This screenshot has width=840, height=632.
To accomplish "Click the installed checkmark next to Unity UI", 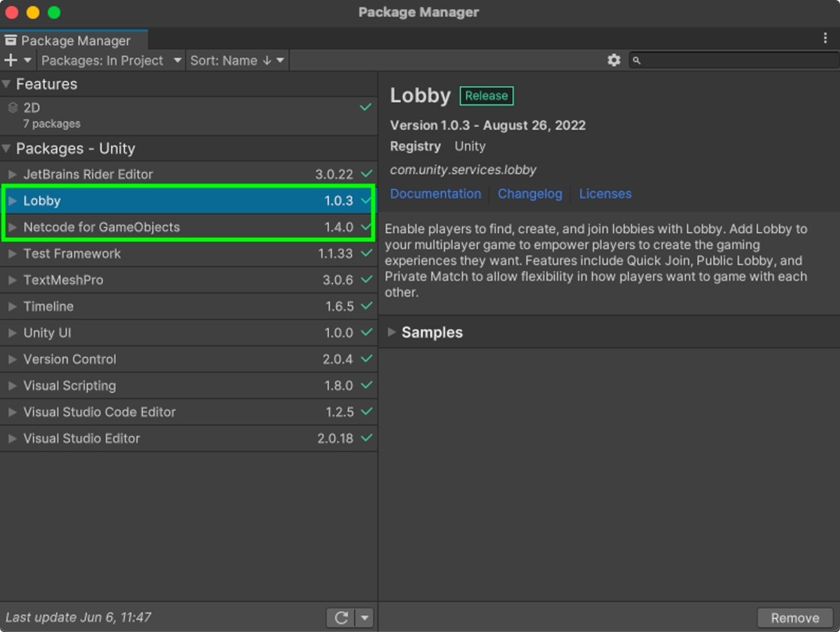I will (x=366, y=332).
